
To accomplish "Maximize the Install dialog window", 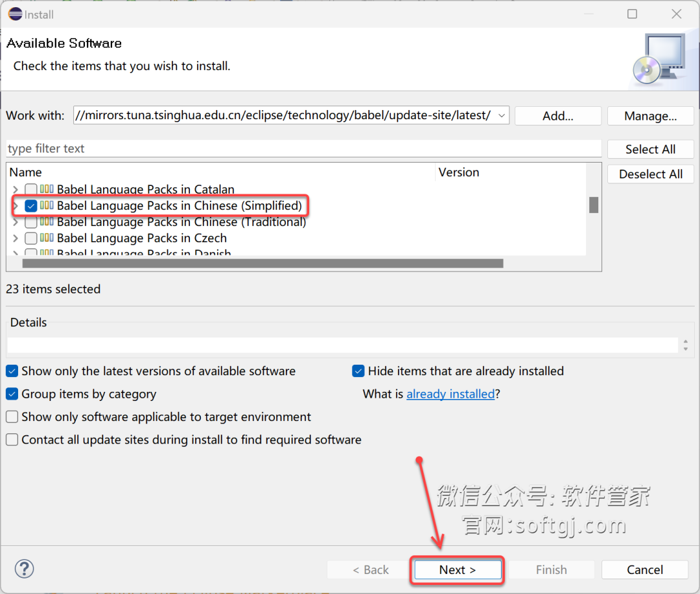I will (632, 14).
